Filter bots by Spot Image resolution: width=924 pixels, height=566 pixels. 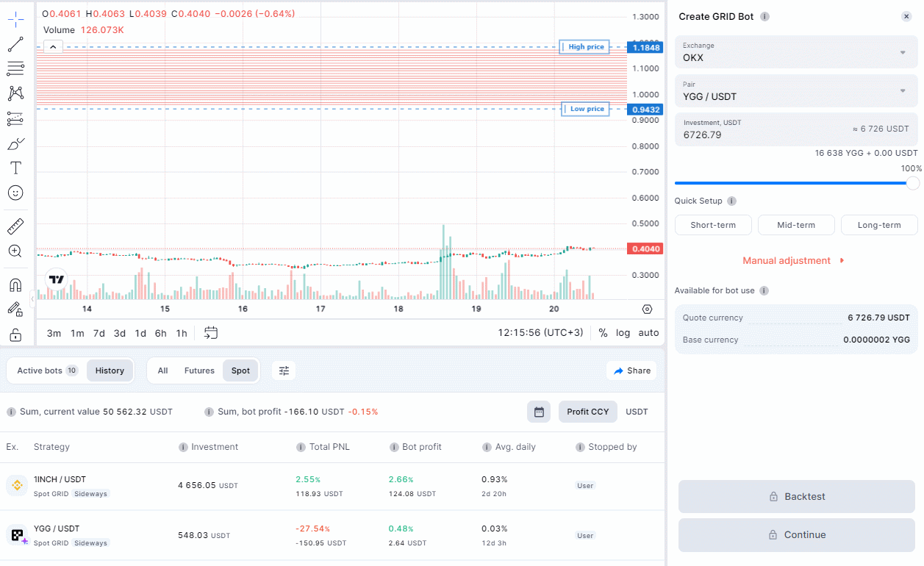[x=240, y=370]
